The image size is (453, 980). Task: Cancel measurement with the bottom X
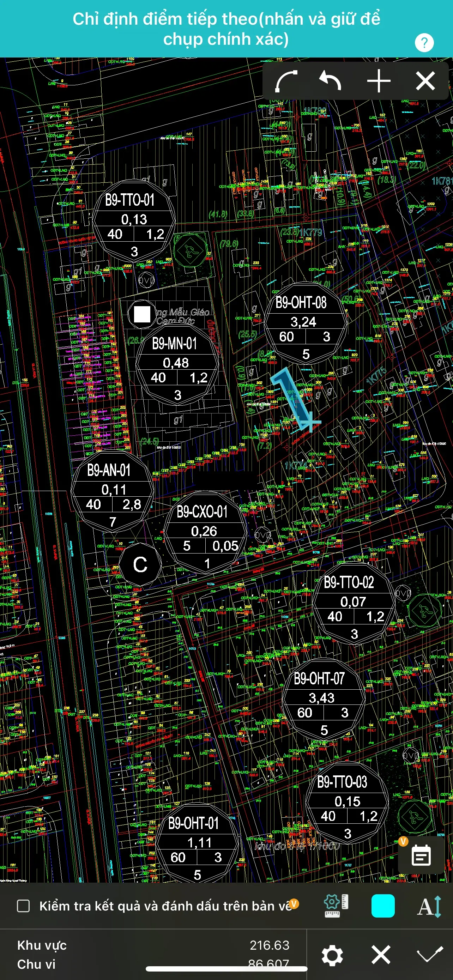381,955
